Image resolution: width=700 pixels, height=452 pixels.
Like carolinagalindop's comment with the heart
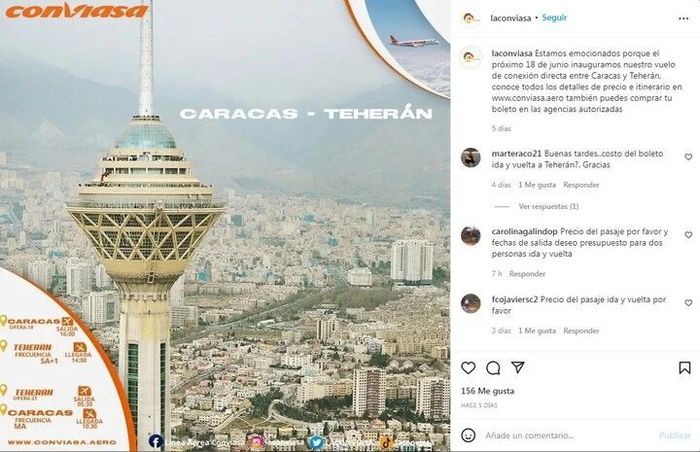(688, 234)
